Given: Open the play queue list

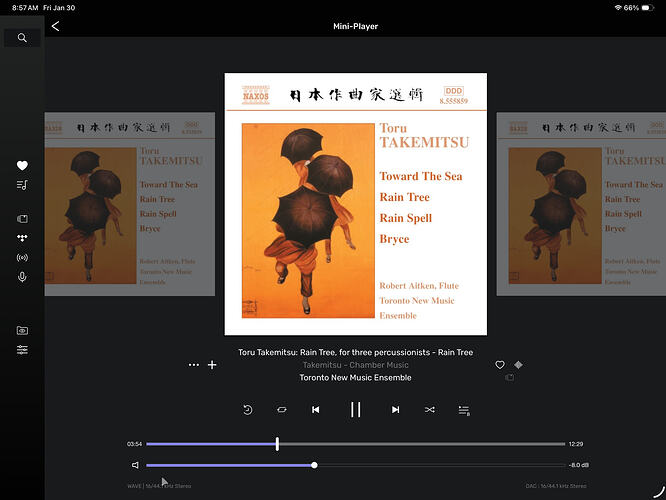Looking at the screenshot, I should (464, 410).
